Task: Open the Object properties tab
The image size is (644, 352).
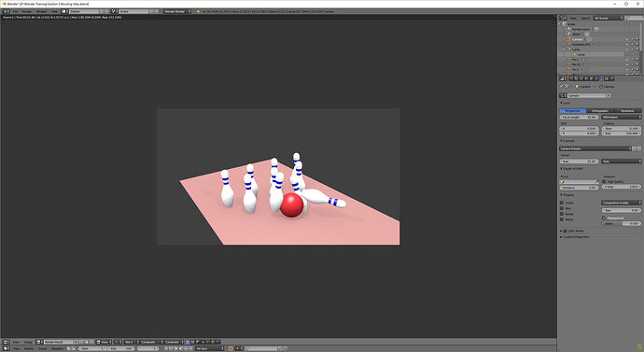Action: [592, 78]
